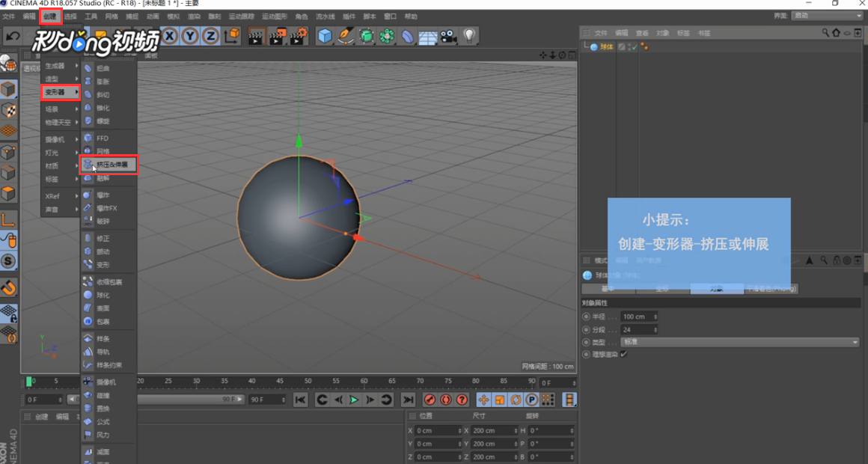
Task: Click the Autokeying button
Action: pos(446,400)
